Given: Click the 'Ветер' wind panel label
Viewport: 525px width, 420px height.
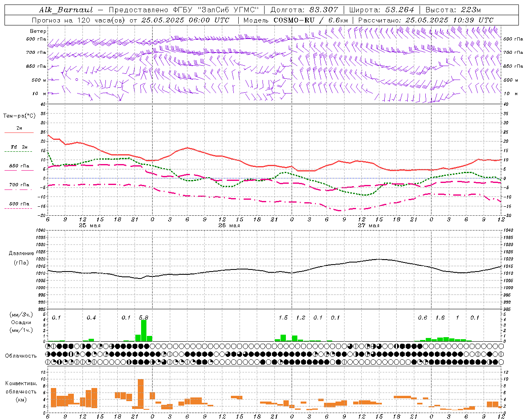Looking at the screenshot, I should [x=38, y=31].
